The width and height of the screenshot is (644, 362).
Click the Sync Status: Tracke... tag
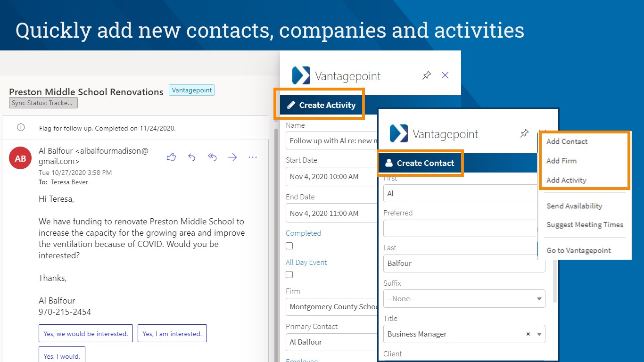pyautogui.click(x=43, y=103)
